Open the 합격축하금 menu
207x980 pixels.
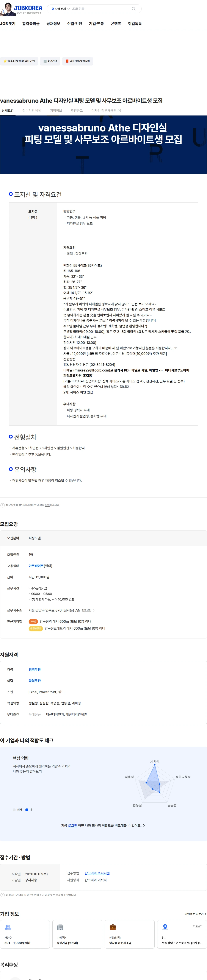click(31, 23)
